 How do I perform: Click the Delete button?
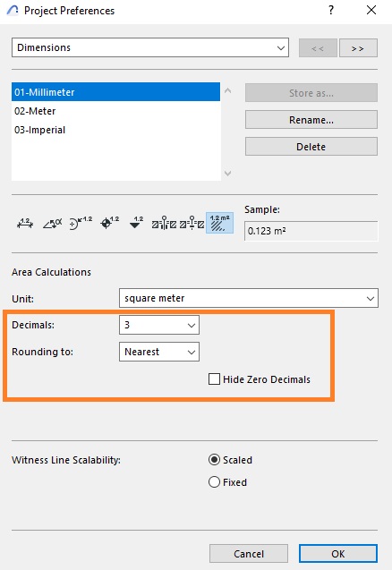point(311,147)
